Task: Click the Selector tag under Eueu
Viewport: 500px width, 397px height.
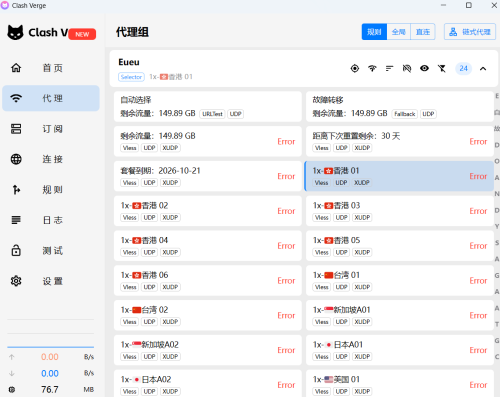Action: pos(131,77)
